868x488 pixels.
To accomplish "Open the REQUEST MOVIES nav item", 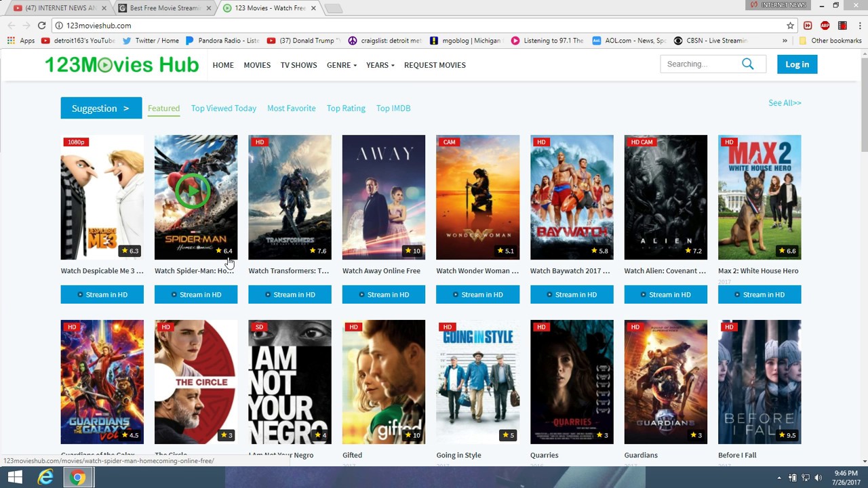I will click(435, 65).
